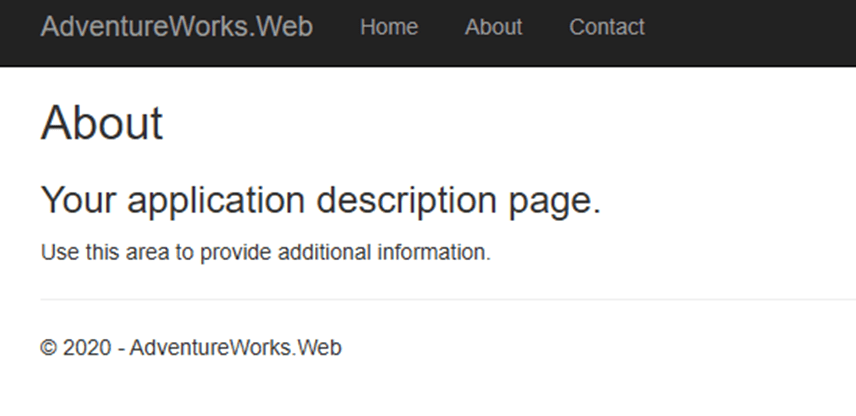Open the Home page from navbar
856x416 pixels.
point(389,28)
